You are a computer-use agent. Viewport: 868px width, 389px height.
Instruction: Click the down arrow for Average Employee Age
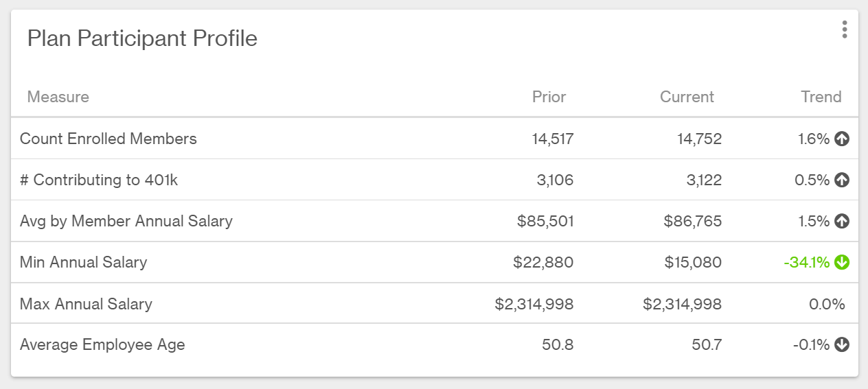[842, 344]
